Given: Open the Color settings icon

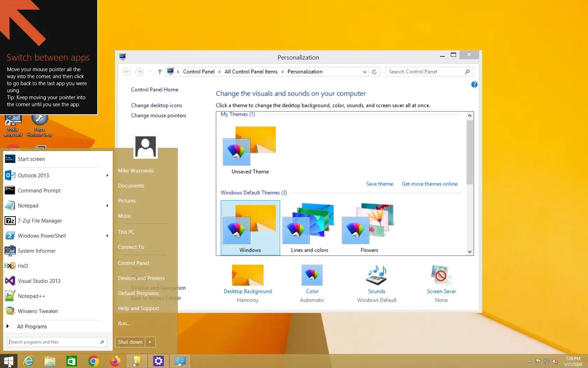Looking at the screenshot, I should coord(312,275).
